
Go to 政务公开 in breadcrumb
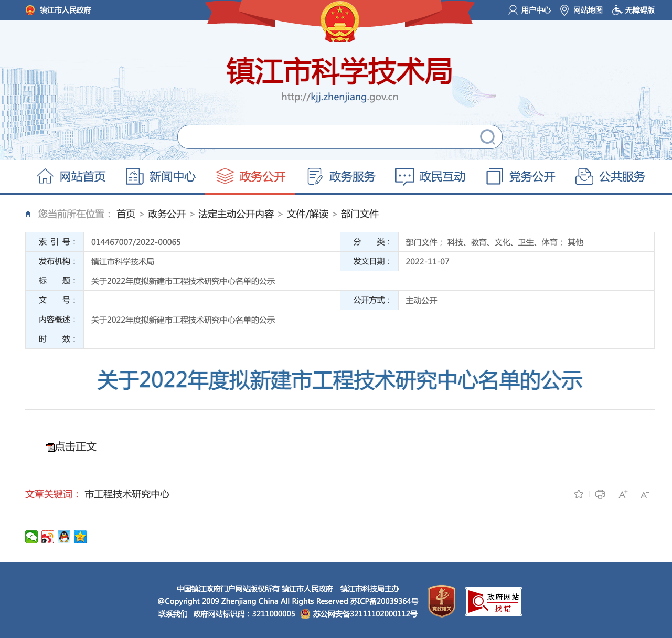[x=167, y=214]
